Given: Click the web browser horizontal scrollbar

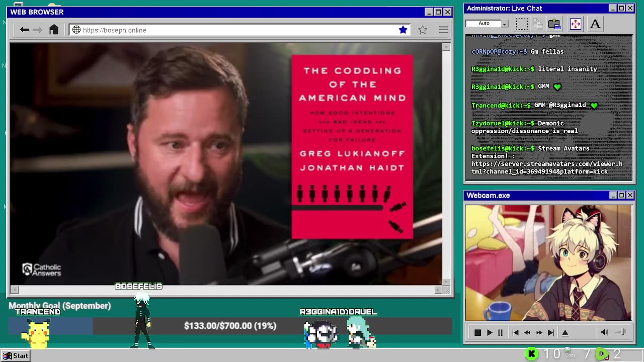Looking at the screenshot, I should click(227, 290).
